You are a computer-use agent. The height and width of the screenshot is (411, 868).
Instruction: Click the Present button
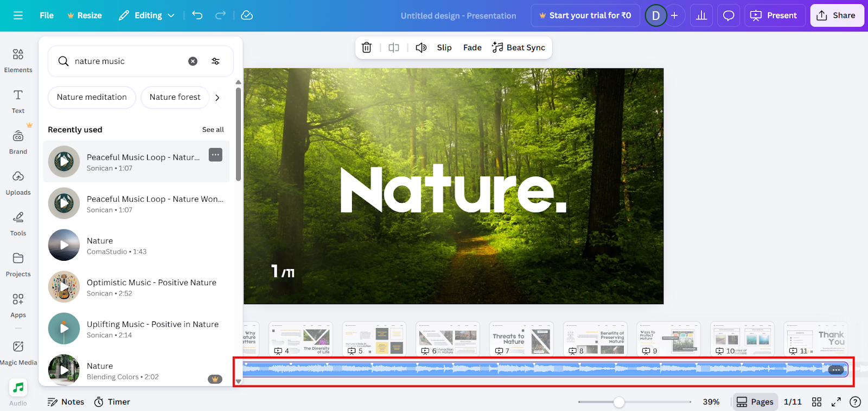[x=774, y=15]
